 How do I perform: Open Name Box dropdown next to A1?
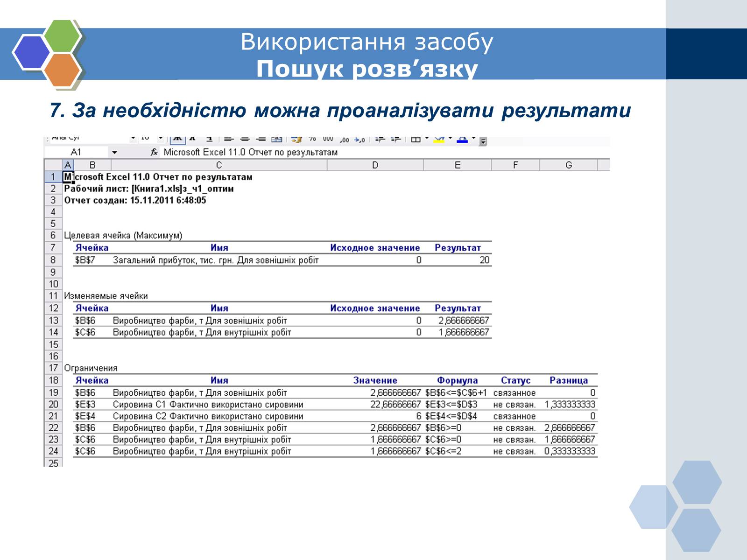(114, 153)
